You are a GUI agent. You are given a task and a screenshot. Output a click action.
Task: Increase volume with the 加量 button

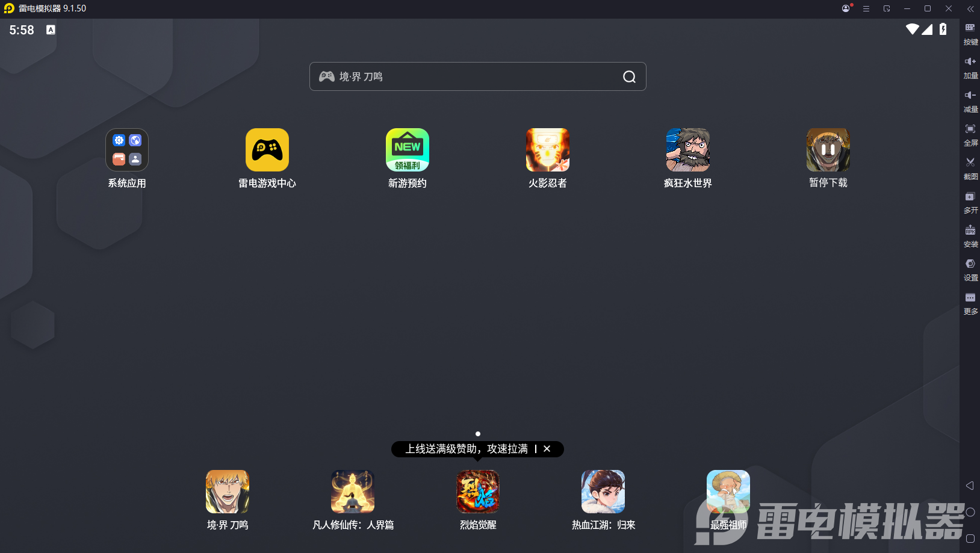point(970,68)
